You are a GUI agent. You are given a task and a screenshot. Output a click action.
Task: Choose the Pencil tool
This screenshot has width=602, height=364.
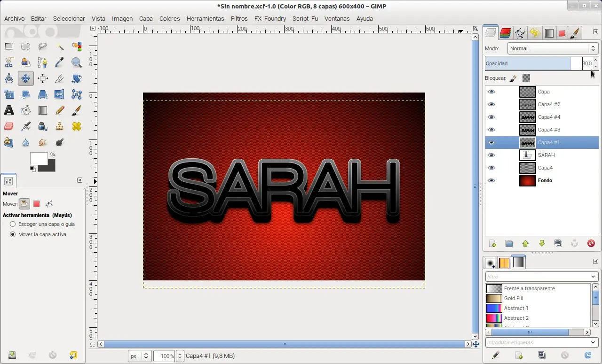(60, 110)
